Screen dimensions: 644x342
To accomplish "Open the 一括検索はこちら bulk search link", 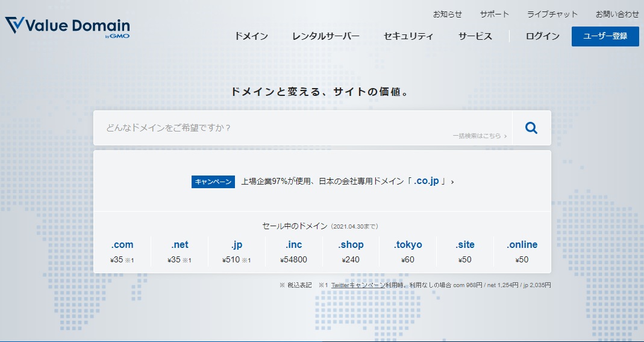I will [480, 136].
